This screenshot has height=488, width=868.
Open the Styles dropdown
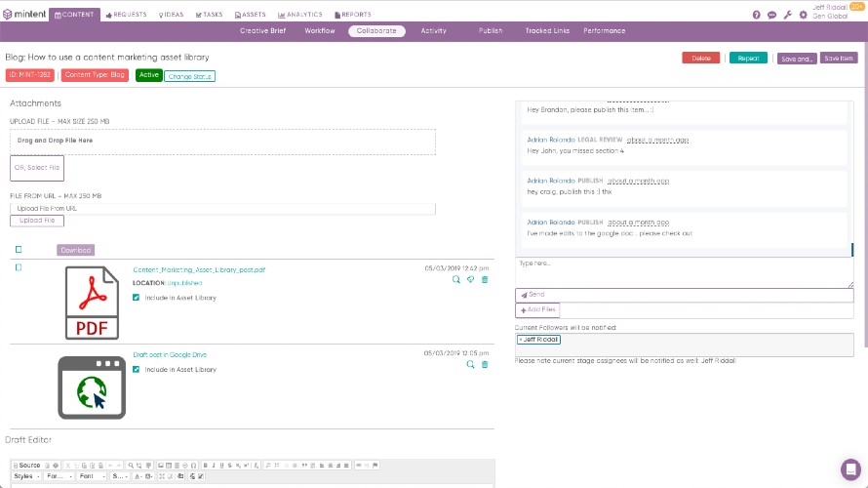26,476
